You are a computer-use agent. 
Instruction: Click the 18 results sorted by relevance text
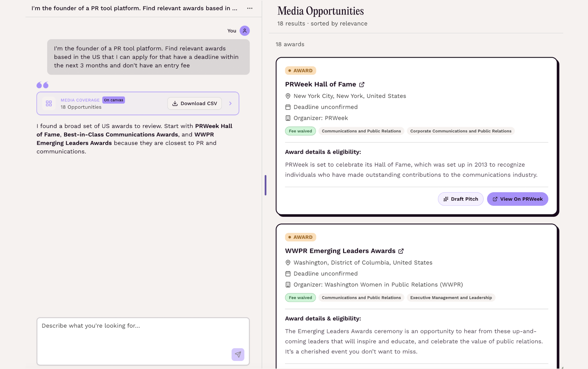click(322, 23)
